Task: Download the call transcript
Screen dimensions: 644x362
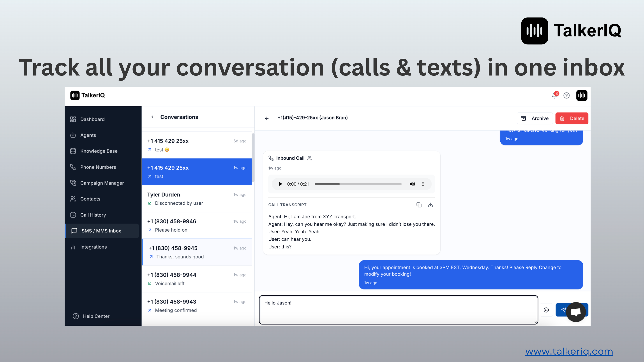Action: 430,205
